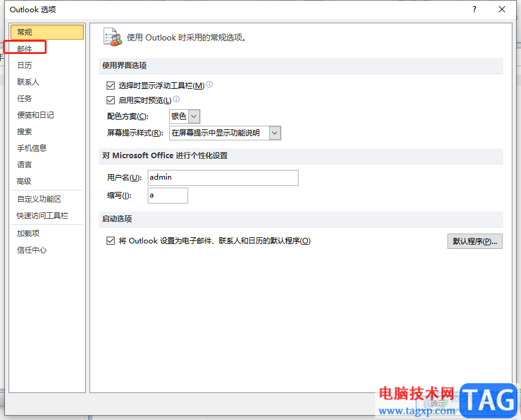The height and width of the screenshot is (420, 521).
Task: Select the 搜索 category
Action: click(47, 132)
